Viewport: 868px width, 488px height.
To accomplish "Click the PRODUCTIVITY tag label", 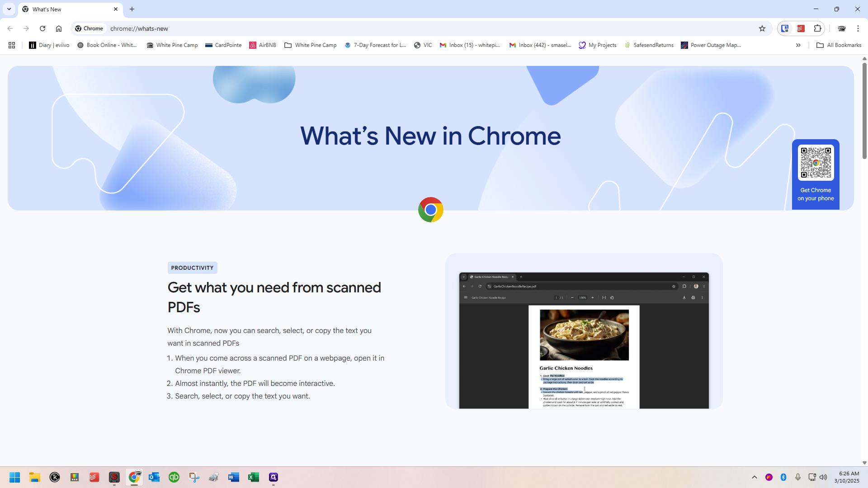I will coord(193,268).
